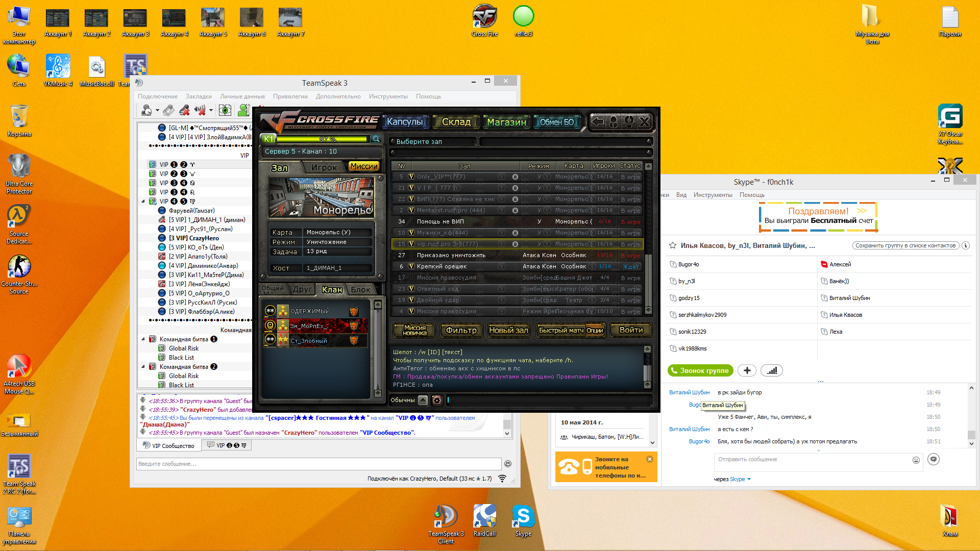Image resolution: width=980 pixels, height=551 pixels.
Task: Open Skype emoticon picker in message box
Action: 916,460
